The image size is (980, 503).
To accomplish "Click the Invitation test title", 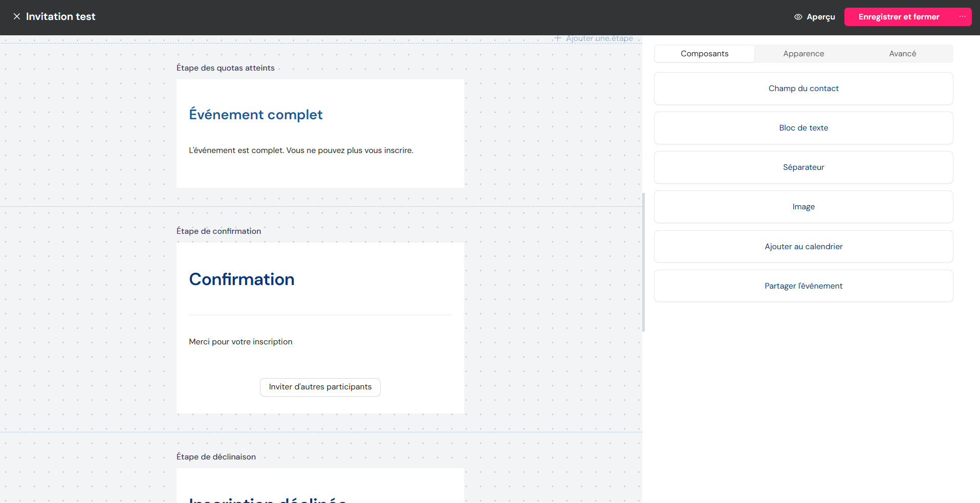I will click(60, 17).
